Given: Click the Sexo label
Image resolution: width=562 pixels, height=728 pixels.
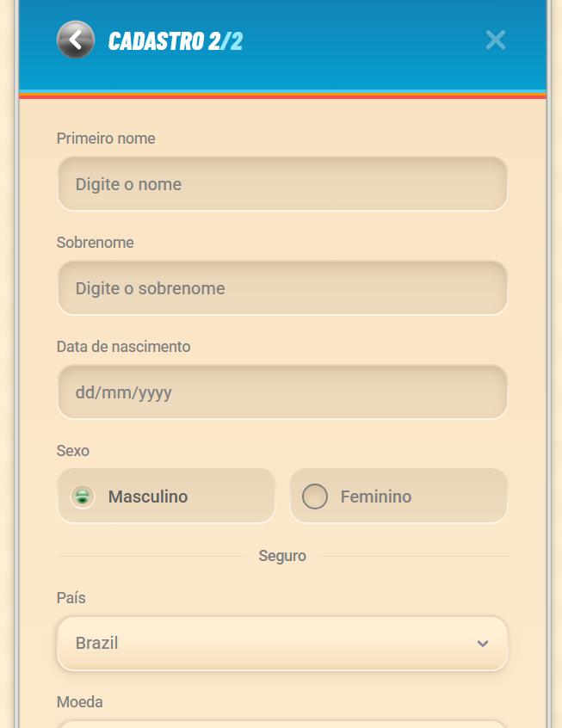Looking at the screenshot, I should point(73,451).
